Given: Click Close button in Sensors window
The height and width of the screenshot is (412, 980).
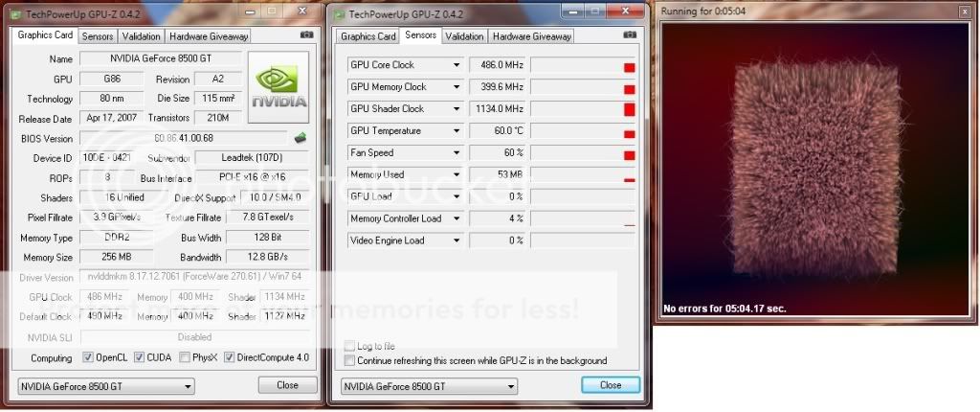Looking at the screenshot, I should click(x=611, y=384).
